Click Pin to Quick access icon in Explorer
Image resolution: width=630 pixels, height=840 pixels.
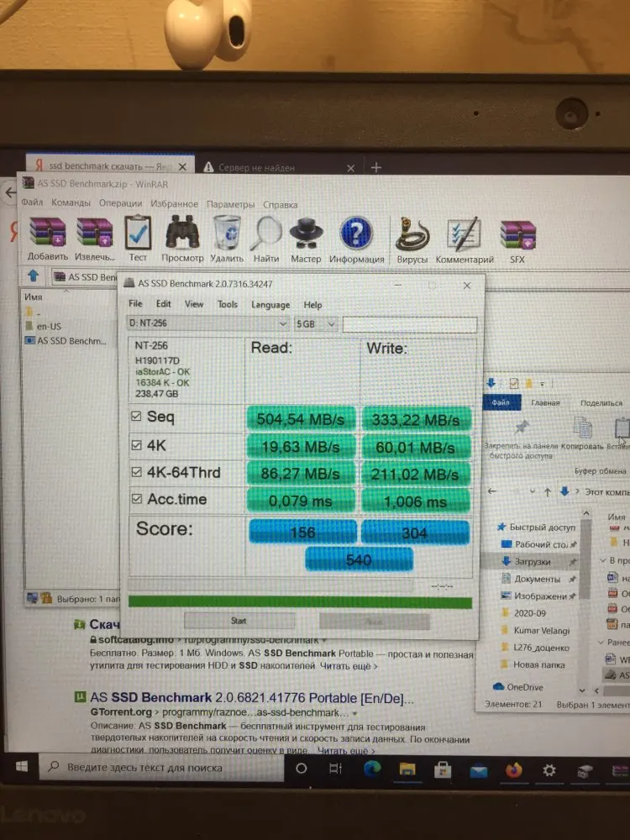[x=521, y=427]
